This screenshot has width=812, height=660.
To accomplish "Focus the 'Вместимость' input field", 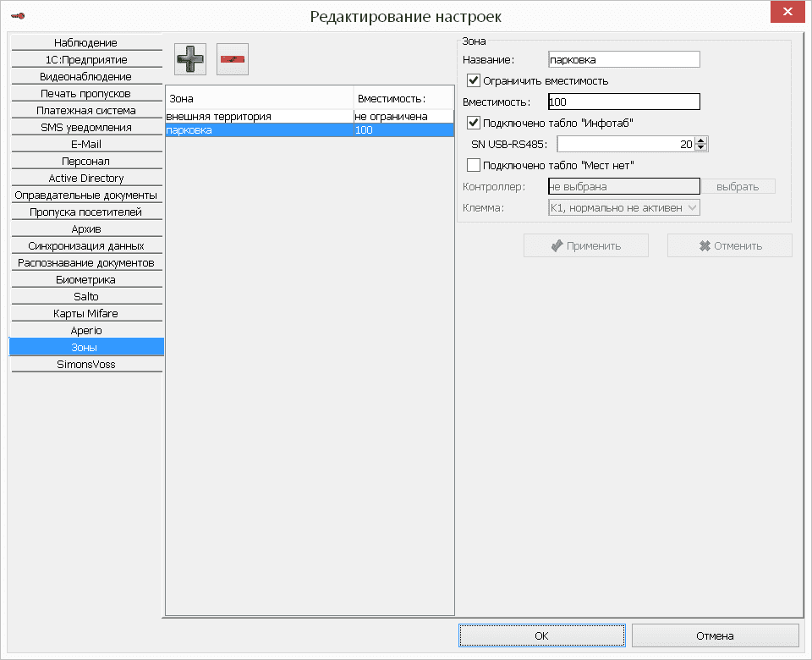I will coord(624,102).
